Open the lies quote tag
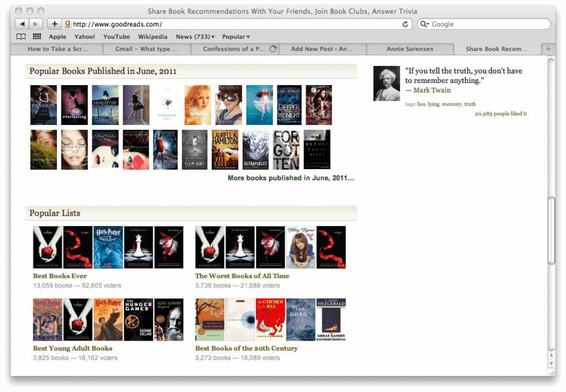 (421, 104)
